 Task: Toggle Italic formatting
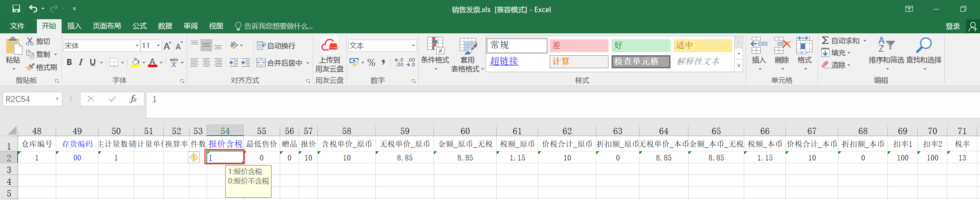click(81, 62)
